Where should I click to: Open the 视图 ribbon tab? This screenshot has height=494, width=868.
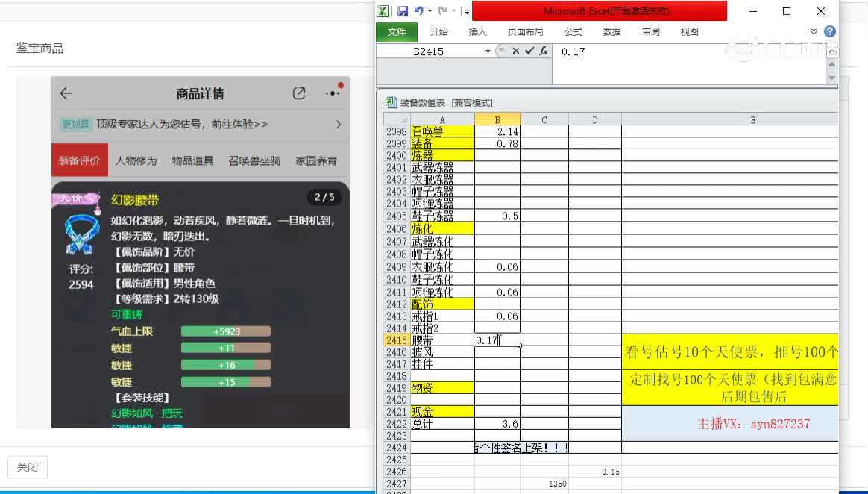pos(689,32)
